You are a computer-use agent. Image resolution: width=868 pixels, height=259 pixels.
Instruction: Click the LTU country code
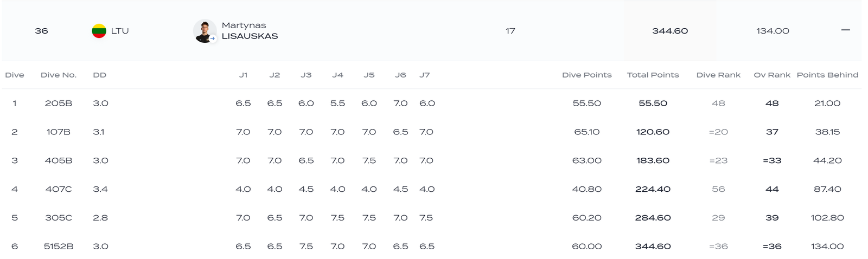click(120, 31)
